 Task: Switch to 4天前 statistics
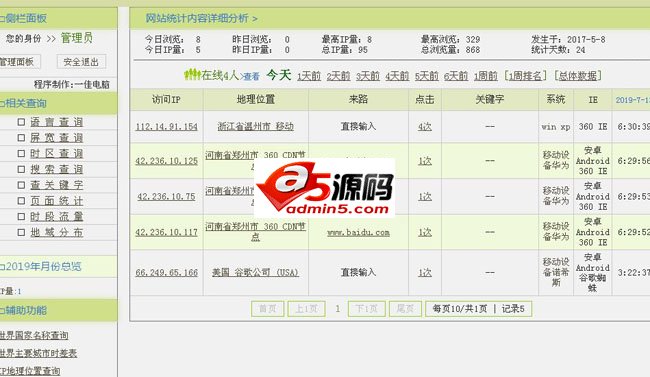click(397, 76)
